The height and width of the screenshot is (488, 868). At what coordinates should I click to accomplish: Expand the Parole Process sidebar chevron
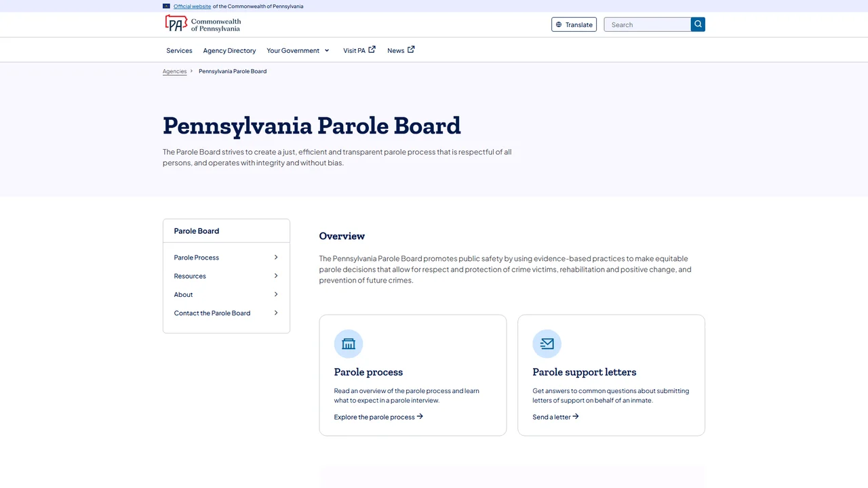tap(276, 257)
